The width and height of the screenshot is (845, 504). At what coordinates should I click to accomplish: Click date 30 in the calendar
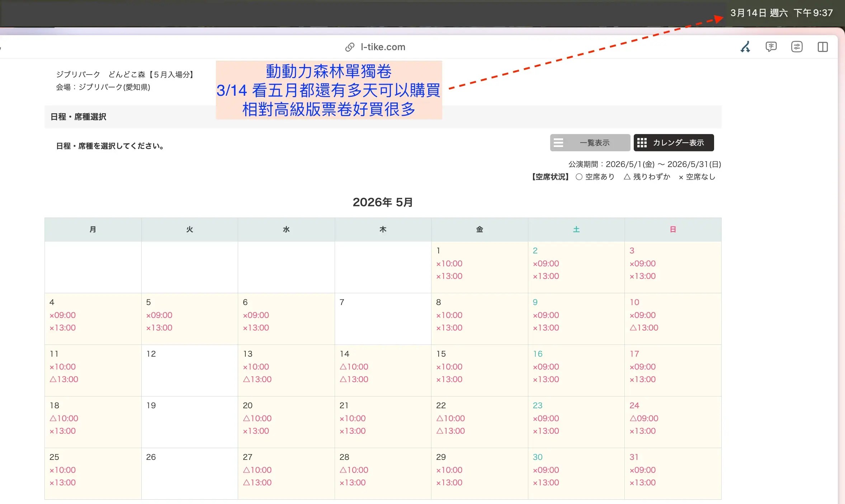click(x=537, y=457)
